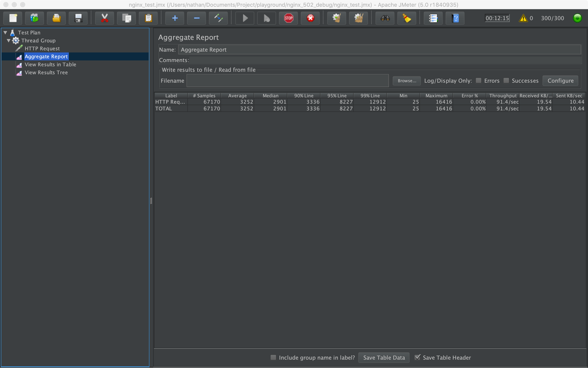Image resolution: width=588 pixels, height=368 pixels.
Task: Save the test plan using the floppy disk icon
Action: (78, 18)
